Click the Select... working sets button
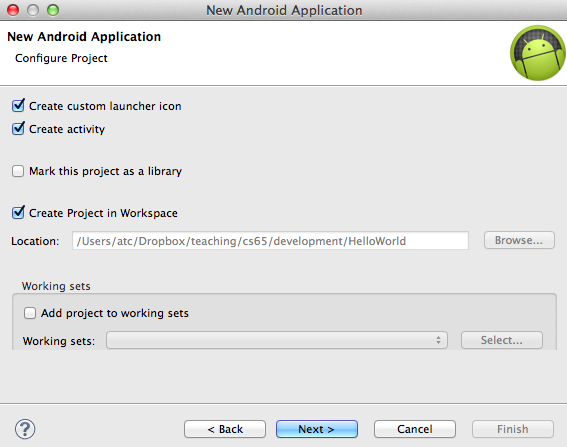Screen dimensions: 567x447 502,340
